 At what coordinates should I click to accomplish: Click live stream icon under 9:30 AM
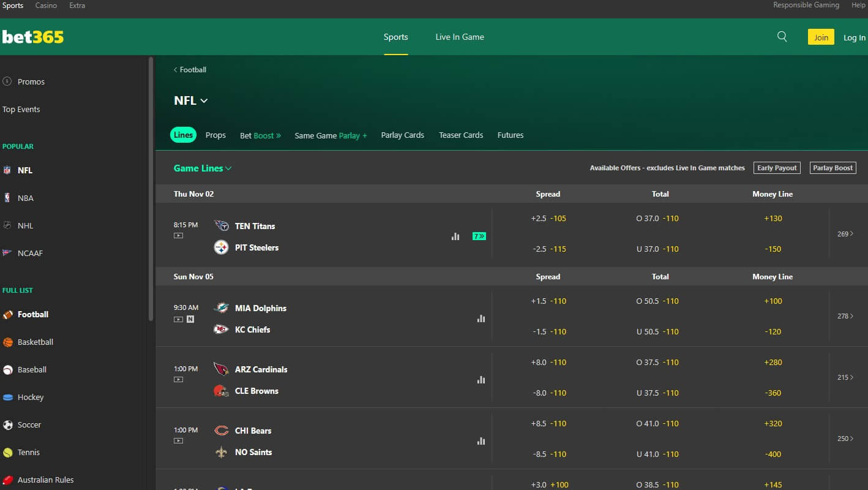pos(178,319)
